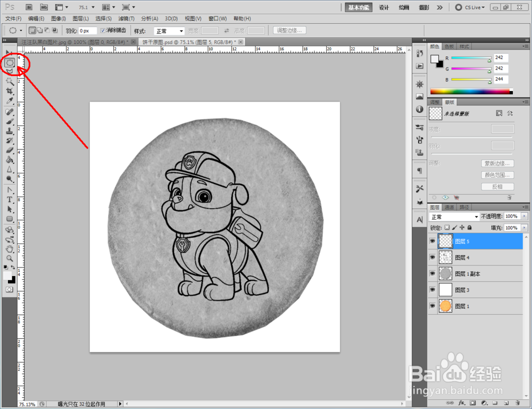
Task: Click the 蒙版边缘 mask edge button
Action: click(x=497, y=163)
